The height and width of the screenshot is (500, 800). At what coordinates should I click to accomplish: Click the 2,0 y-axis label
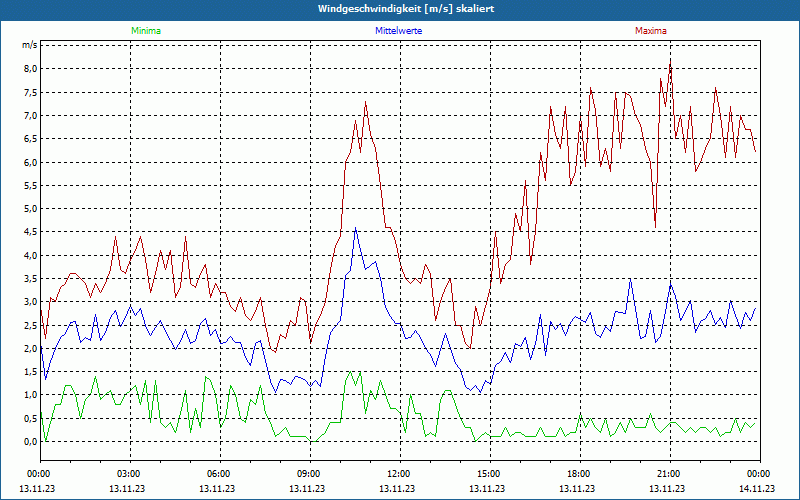[31, 348]
